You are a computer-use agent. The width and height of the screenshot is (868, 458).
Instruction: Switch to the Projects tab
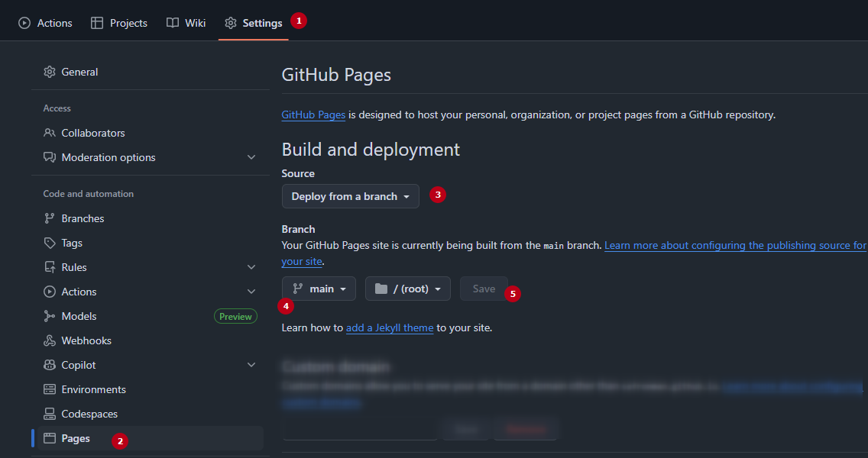tap(118, 23)
